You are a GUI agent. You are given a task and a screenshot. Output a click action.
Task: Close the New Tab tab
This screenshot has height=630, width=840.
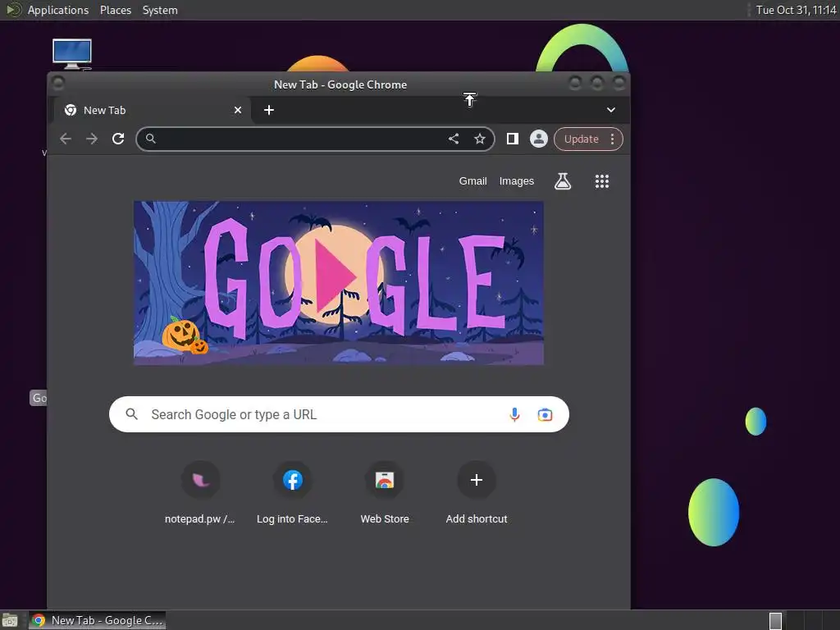238,110
